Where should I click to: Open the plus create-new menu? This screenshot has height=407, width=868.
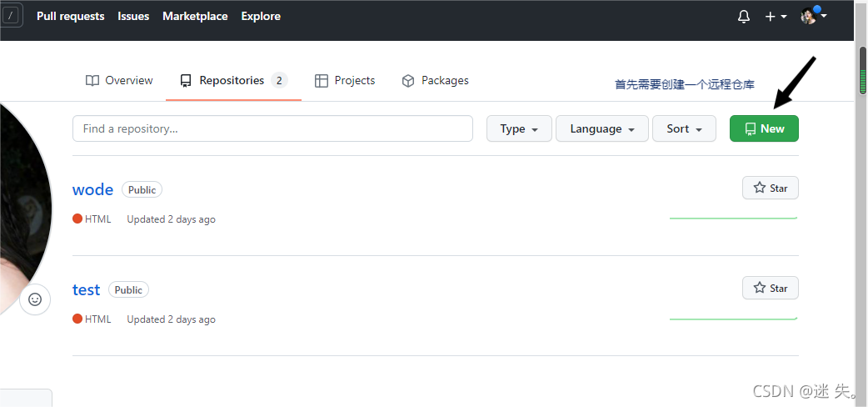tap(776, 17)
